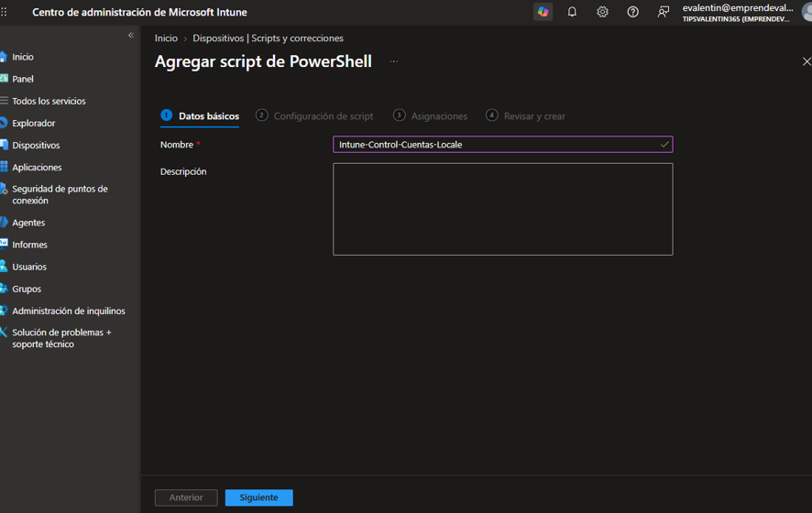Viewport: 812px width, 513px height.
Task: Collapse the sidebar with double chevron
Action: 131,35
